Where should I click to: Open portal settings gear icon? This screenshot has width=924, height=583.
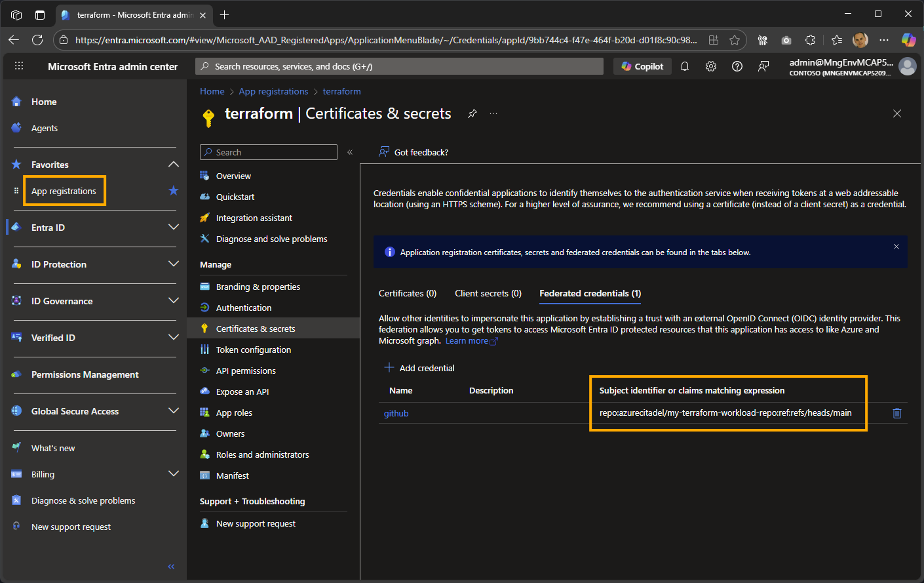tap(711, 66)
